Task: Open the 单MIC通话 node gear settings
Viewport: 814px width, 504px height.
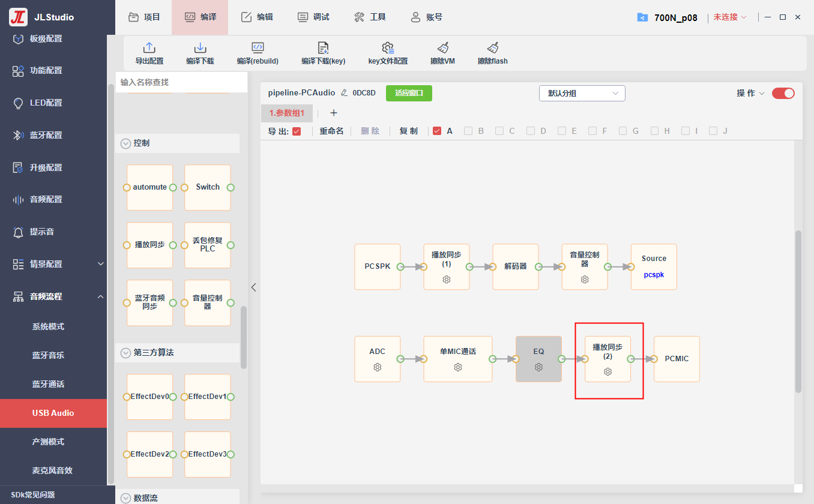Action: pos(458,367)
